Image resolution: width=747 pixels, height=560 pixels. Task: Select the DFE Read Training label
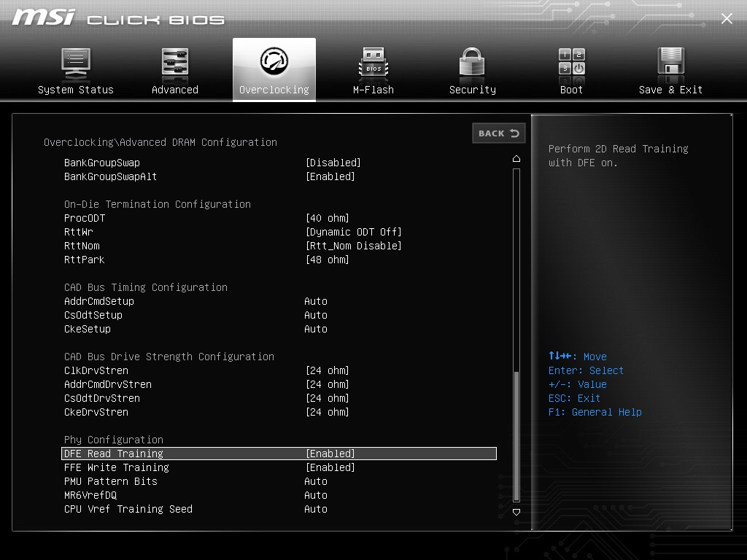click(113, 454)
